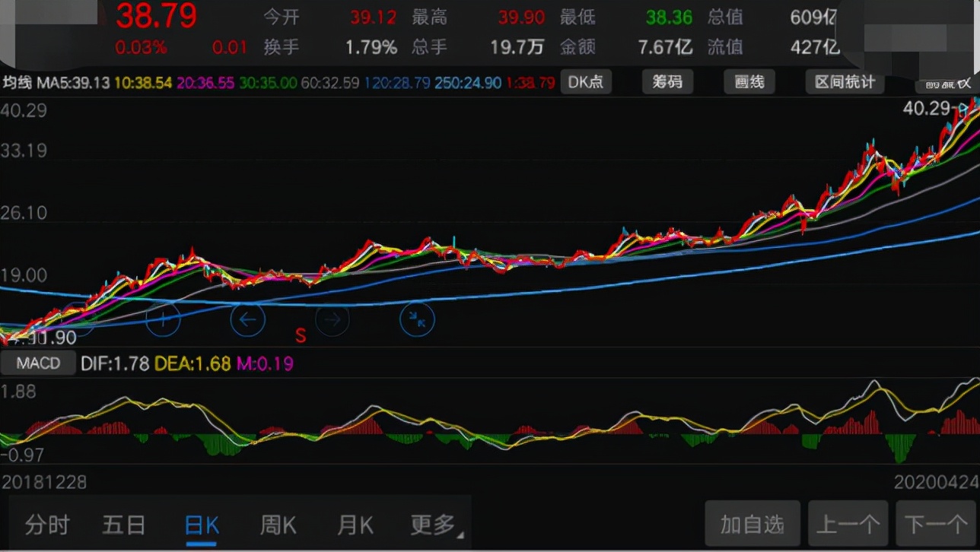Open the 五日 five-day view

tap(124, 524)
